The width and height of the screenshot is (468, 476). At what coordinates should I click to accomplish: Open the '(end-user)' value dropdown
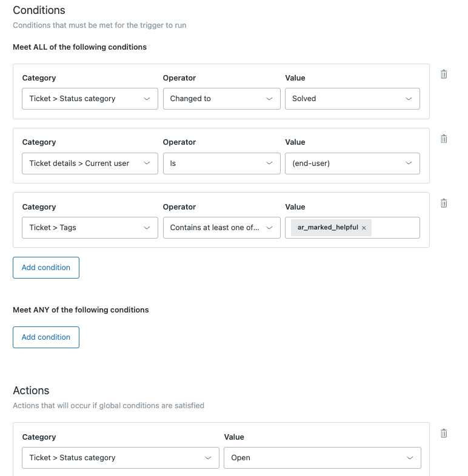[x=352, y=164]
